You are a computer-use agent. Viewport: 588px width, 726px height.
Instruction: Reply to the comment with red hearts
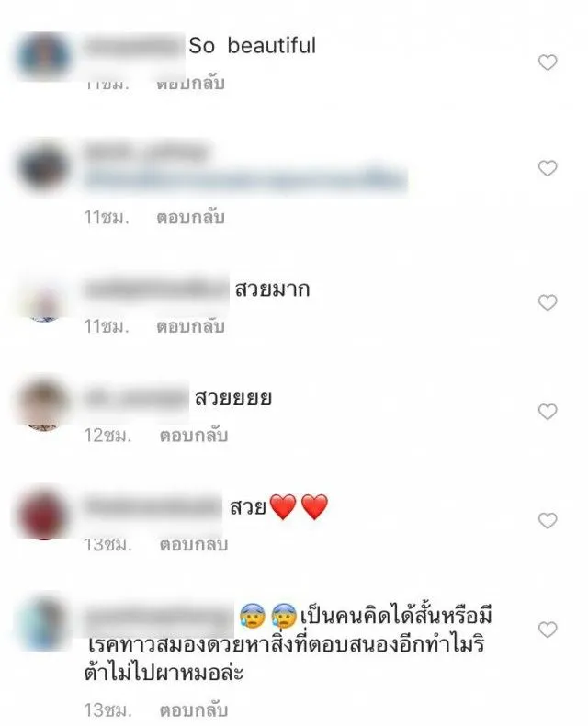coord(194,544)
